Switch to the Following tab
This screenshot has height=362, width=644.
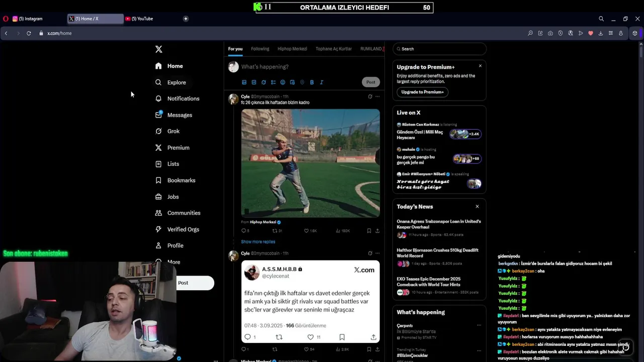click(260, 49)
